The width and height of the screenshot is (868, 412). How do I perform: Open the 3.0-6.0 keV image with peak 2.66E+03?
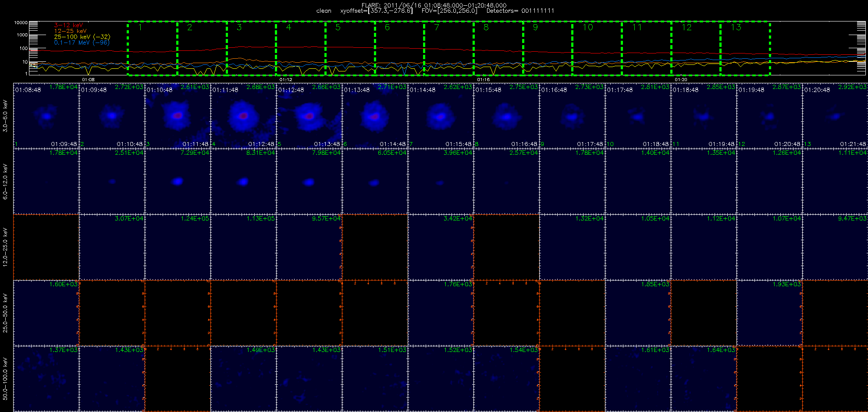click(309, 116)
